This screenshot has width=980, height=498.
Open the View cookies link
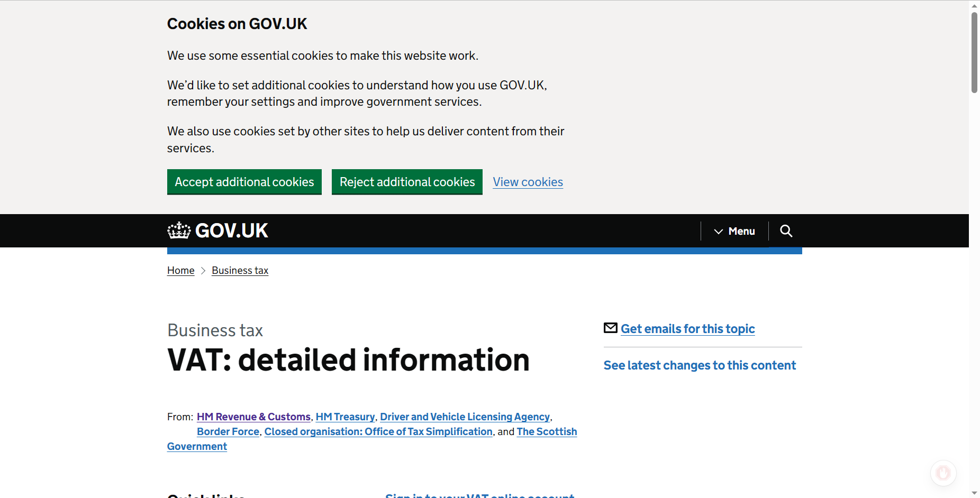click(x=528, y=182)
